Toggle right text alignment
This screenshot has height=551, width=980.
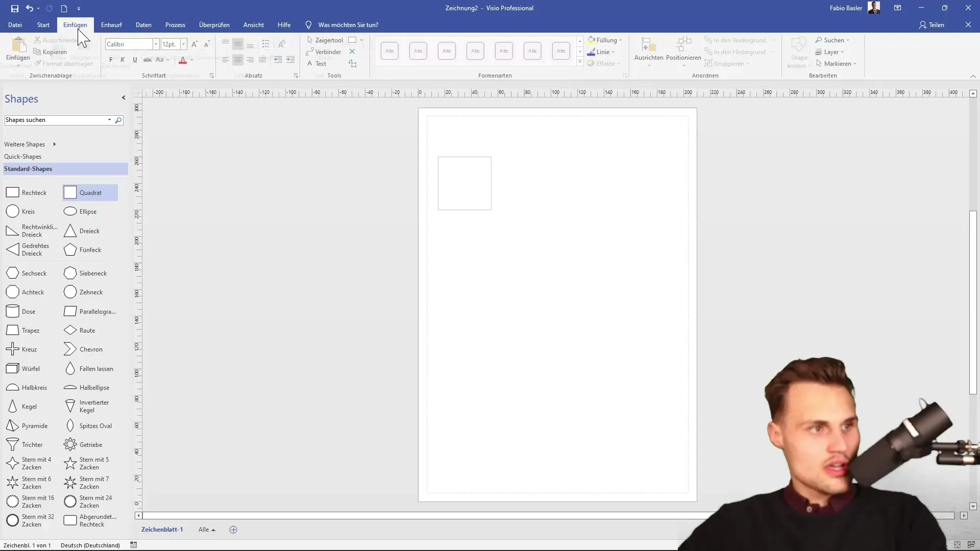click(250, 60)
